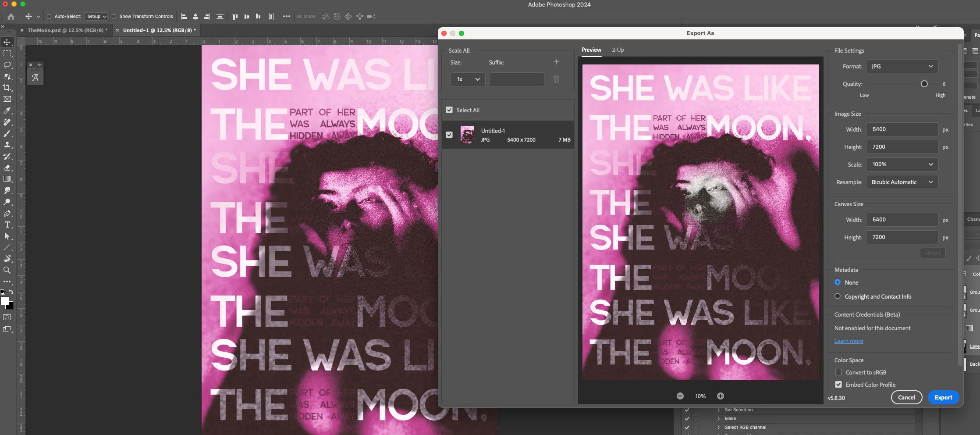Add another export scale size
This screenshot has height=435, width=980.
557,62
